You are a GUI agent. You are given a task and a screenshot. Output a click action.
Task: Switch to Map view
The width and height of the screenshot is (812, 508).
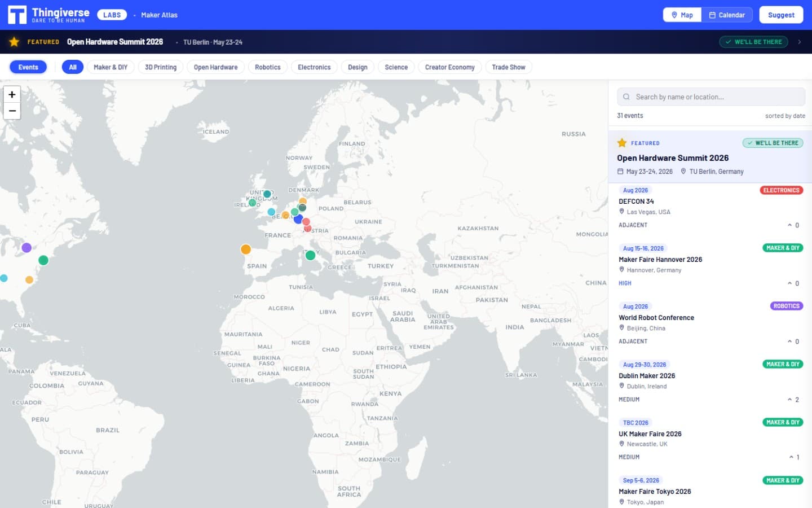tap(682, 15)
